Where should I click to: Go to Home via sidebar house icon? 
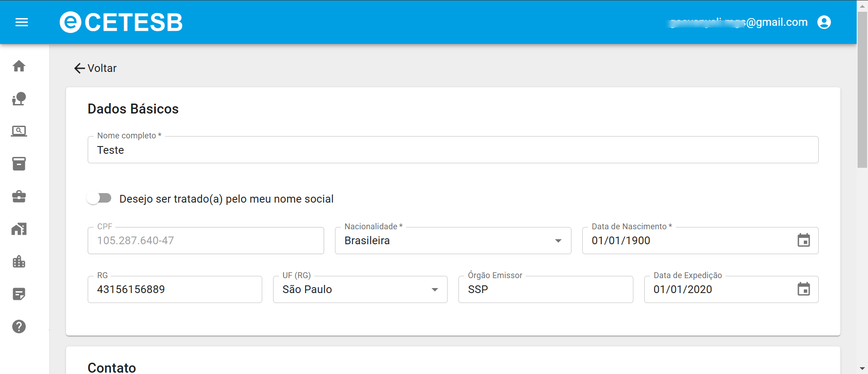[x=19, y=66]
